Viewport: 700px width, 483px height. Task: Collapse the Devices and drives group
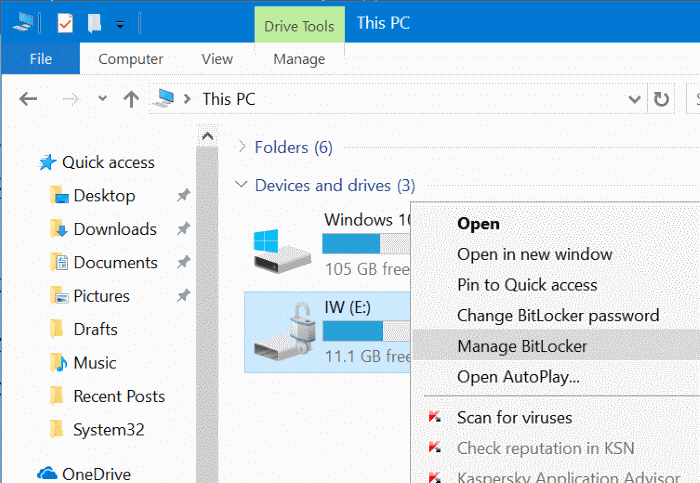(x=240, y=185)
